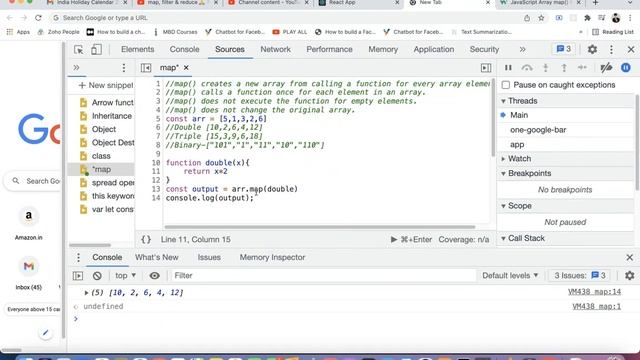Show the console sidebar icon
The width and height of the screenshot is (640, 360).
click(78, 276)
